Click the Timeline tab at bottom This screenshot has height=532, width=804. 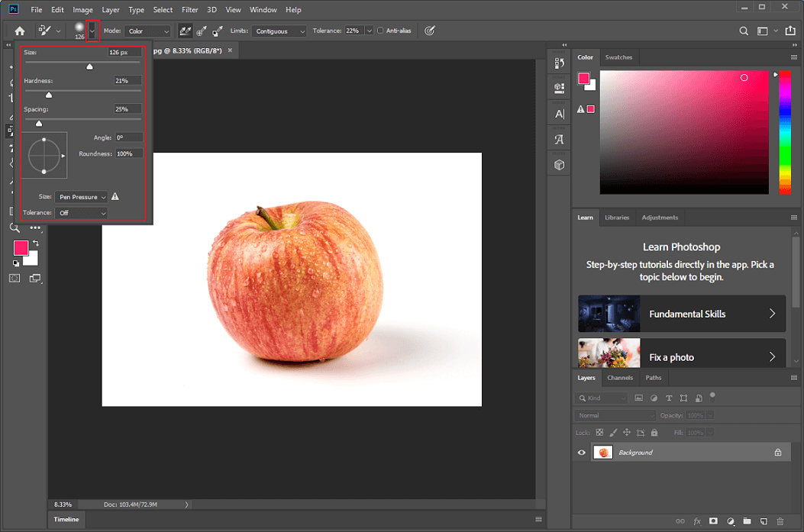click(66, 520)
